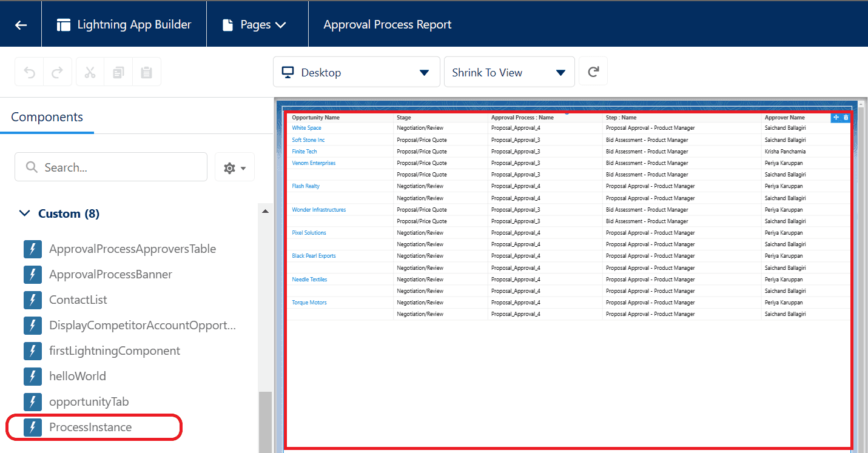Viewport: 868px width, 453px height.
Task: Click the Approval Process Report page title
Action: 388,25
